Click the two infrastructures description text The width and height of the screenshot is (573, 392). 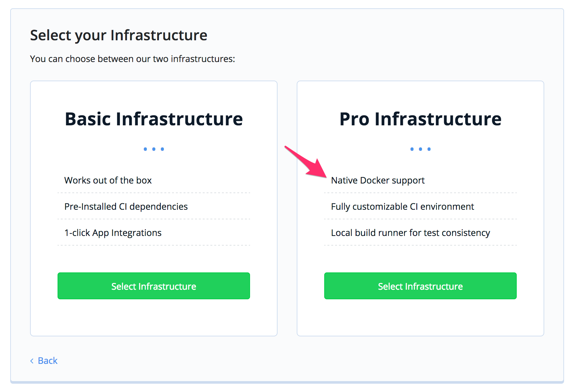click(x=132, y=59)
